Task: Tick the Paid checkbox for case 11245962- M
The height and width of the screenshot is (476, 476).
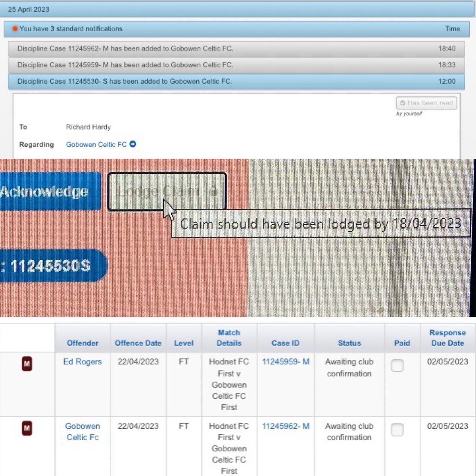Action: coord(397,430)
